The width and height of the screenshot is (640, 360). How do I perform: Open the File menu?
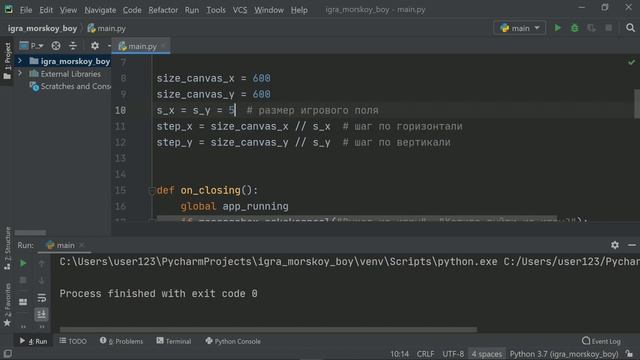pos(26,10)
